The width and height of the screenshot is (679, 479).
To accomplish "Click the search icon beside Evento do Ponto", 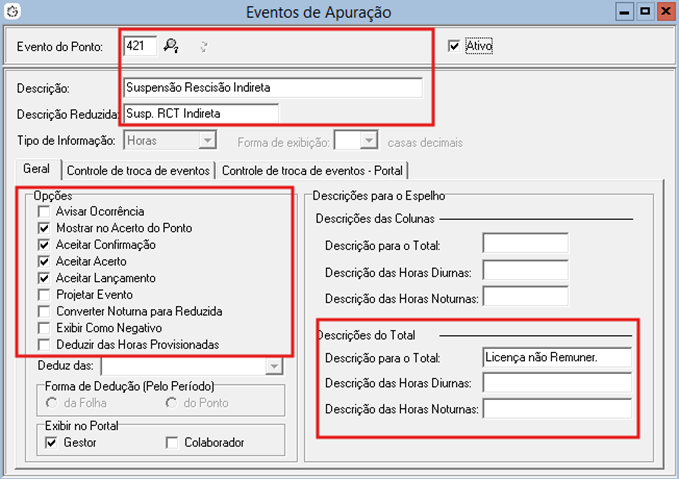I will pos(171,45).
